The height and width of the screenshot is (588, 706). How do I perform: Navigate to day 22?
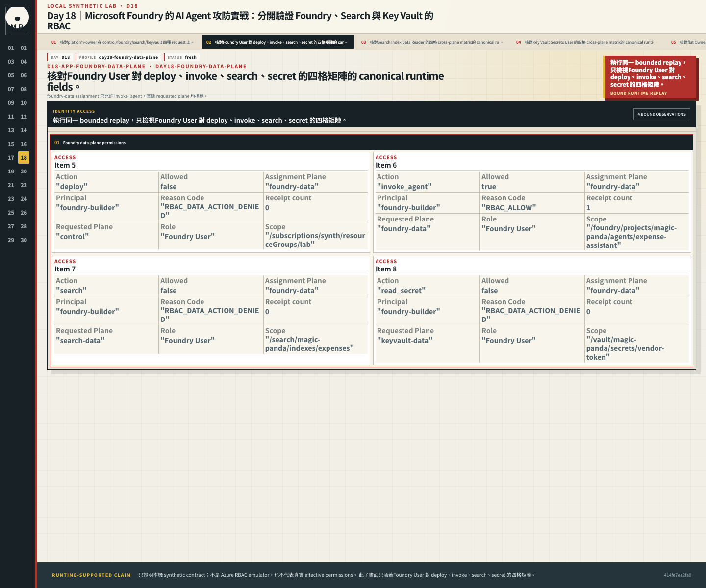[x=24, y=185]
